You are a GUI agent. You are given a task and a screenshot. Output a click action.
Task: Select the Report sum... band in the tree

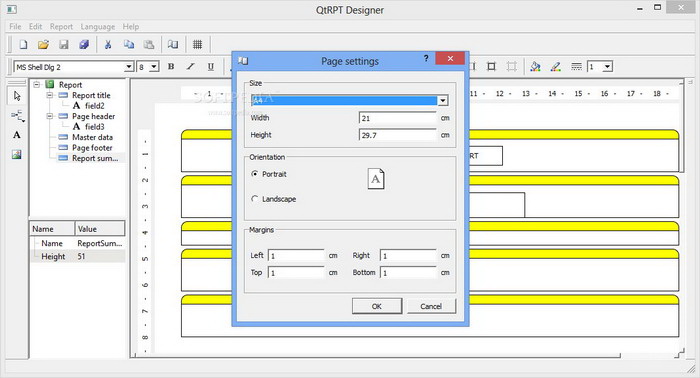pyautogui.click(x=95, y=158)
